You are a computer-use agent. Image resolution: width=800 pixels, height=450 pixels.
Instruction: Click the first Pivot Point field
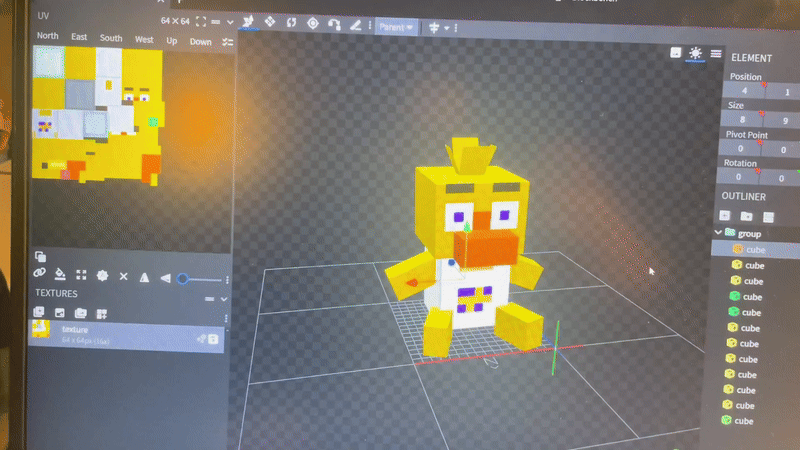(740, 148)
